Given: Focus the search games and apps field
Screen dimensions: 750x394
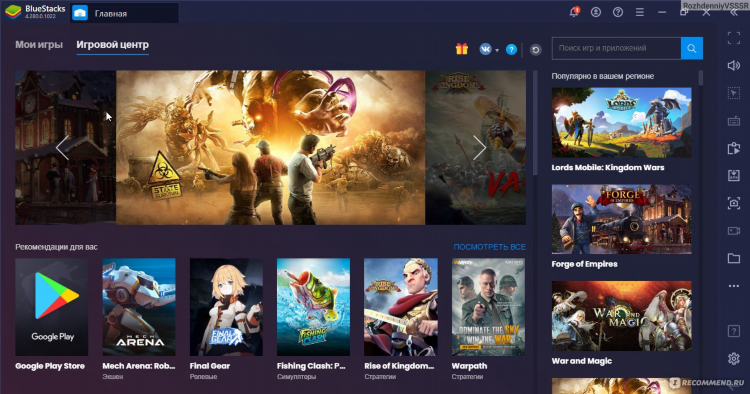Looking at the screenshot, I should tap(616, 48).
